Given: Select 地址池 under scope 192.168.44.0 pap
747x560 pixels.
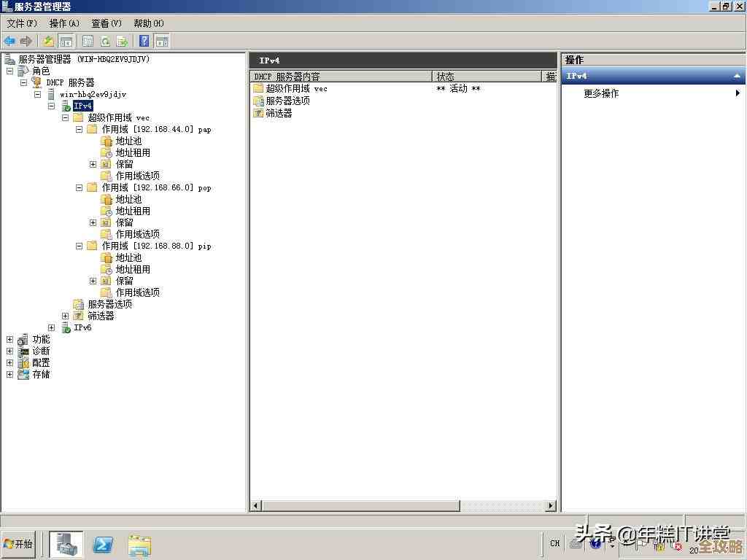Looking at the screenshot, I should point(128,141).
